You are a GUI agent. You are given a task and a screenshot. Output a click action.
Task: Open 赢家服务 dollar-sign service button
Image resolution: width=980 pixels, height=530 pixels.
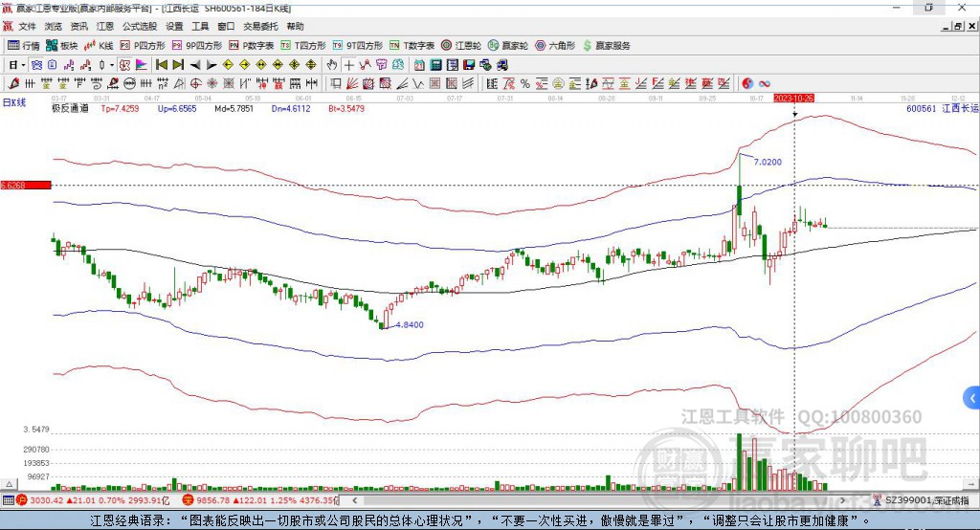tap(606, 46)
